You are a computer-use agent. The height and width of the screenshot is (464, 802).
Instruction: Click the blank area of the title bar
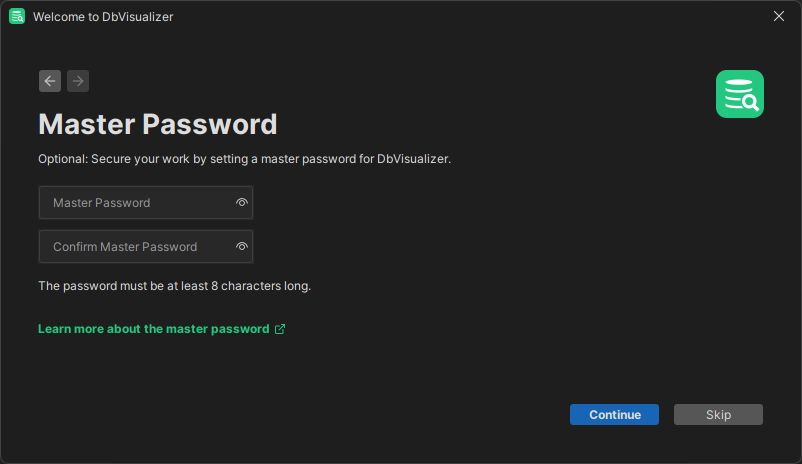pyautogui.click(x=450, y=16)
